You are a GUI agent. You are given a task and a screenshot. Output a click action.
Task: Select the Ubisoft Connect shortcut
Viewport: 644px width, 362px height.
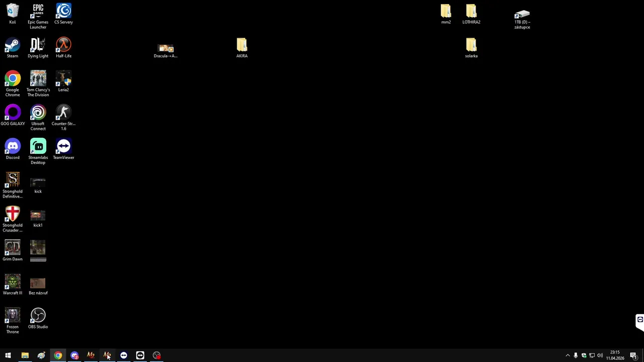(x=38, y=117)
